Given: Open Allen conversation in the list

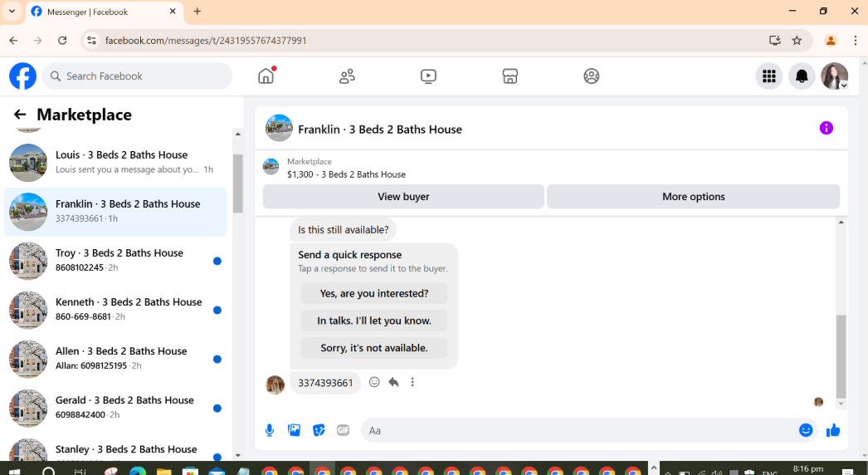Looking at the screenshot, I should pyautogui.click(x=115, y=359).
